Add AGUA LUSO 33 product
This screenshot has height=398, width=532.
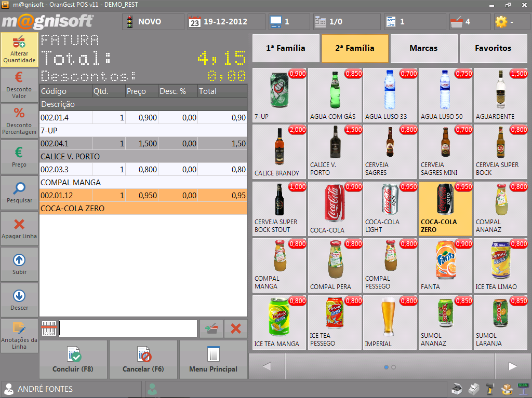(390, 95)
